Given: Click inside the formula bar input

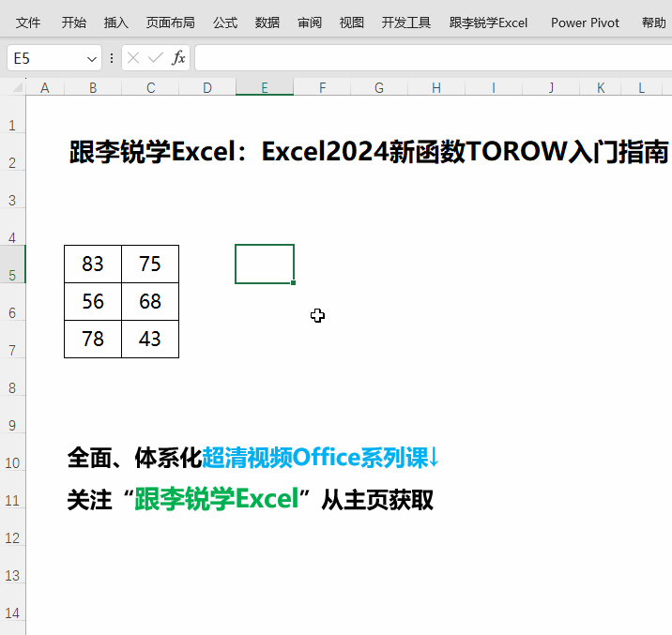Looking at the screenshot, I should point(433,58).
